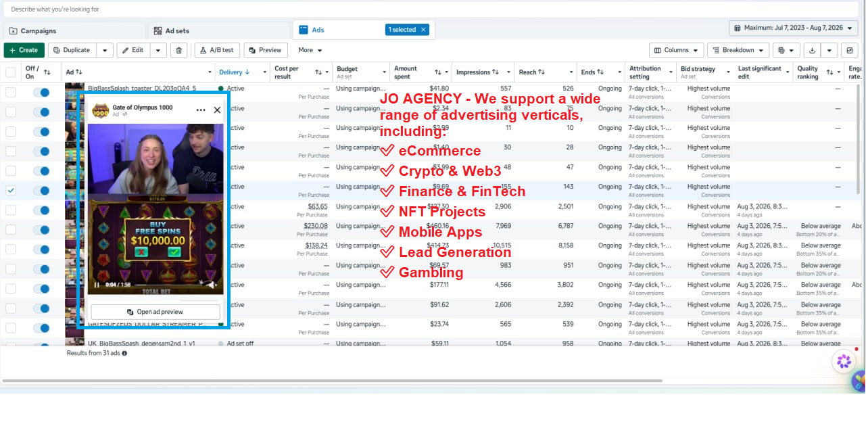Click the trash delete icon in toolbar
Viewport: 868px width, 445px height.
tap(178, 50)
